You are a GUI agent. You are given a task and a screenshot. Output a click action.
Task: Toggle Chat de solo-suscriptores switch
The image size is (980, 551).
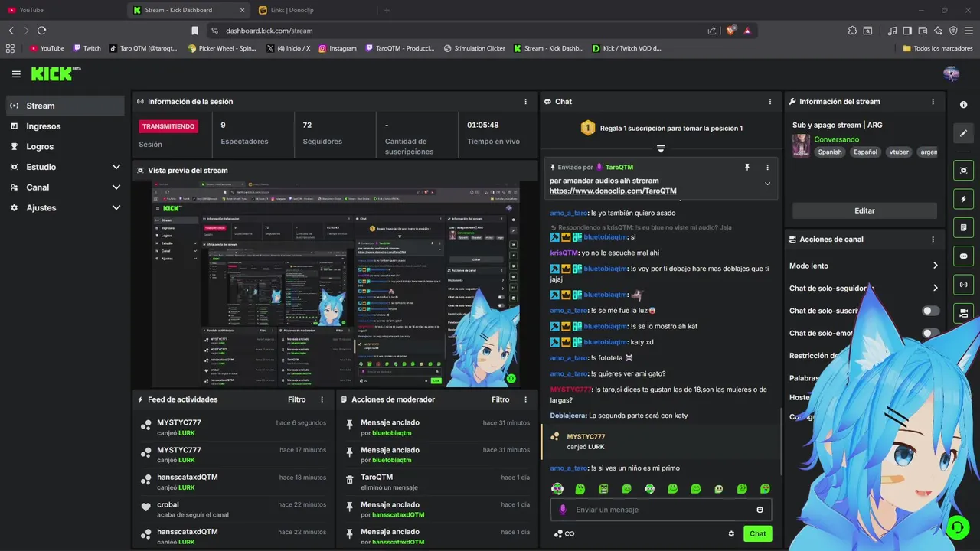[x=930, y=311]
